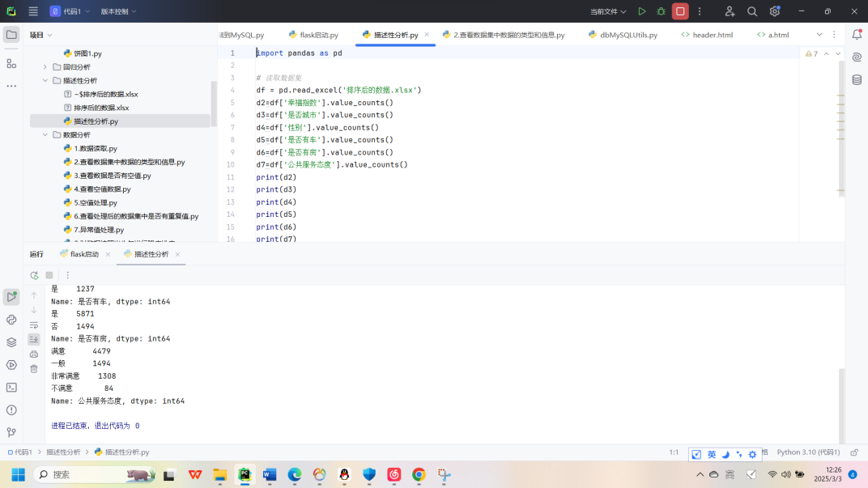868x488 pixels.
Task: Open more actions menu in the top toolbar
Action: (x=700, y=11)
